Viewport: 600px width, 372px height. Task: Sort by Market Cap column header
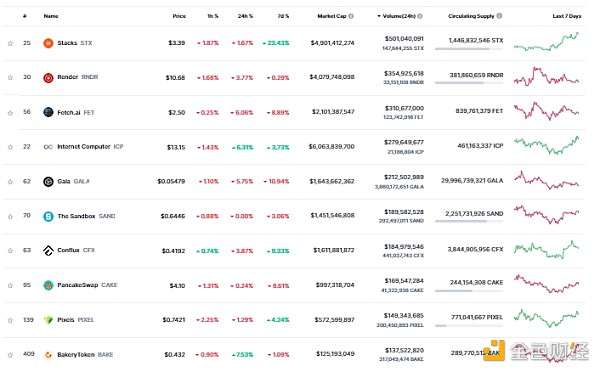click(331, 16)
